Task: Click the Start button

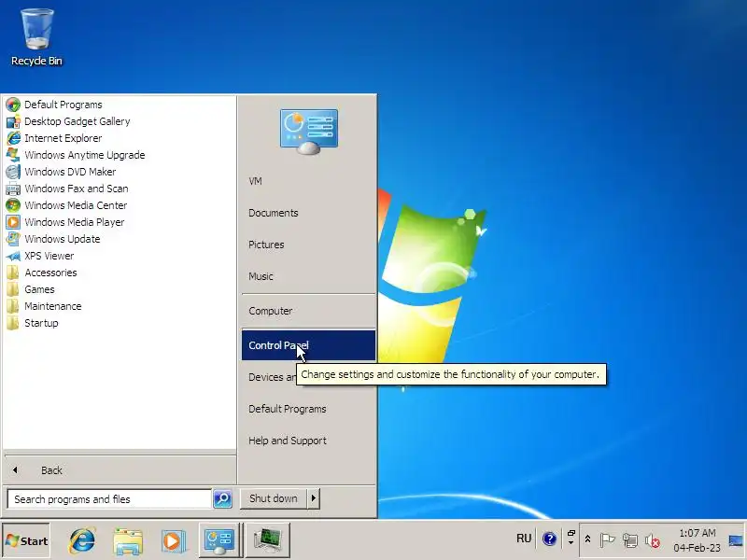Action: pos(26,540)
